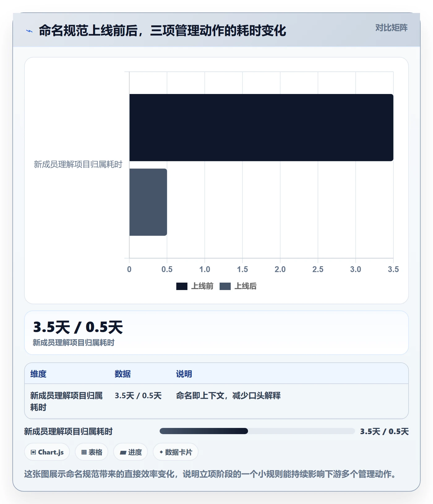Click the 进度 chip
The image size is (433, 504).
[x=131, y=452]
